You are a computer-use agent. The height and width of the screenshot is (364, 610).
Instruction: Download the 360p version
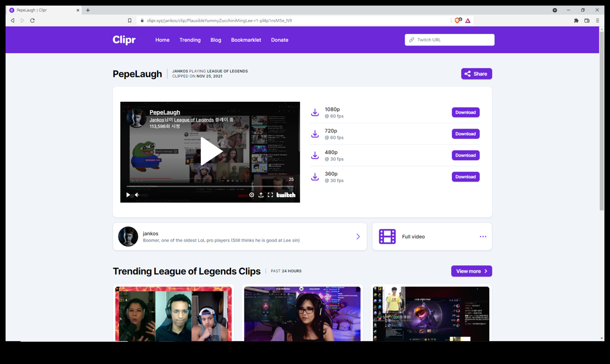coord(466,176)
